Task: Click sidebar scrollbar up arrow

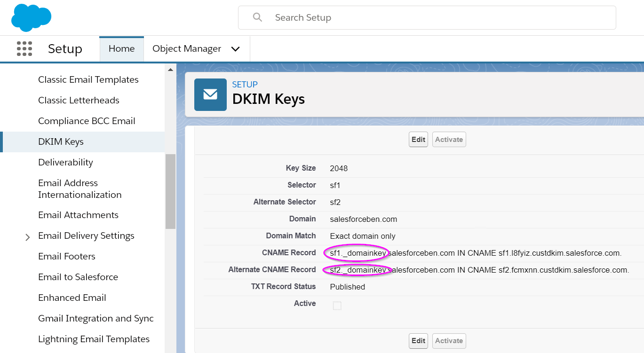Action: click(x=170, y=70)
